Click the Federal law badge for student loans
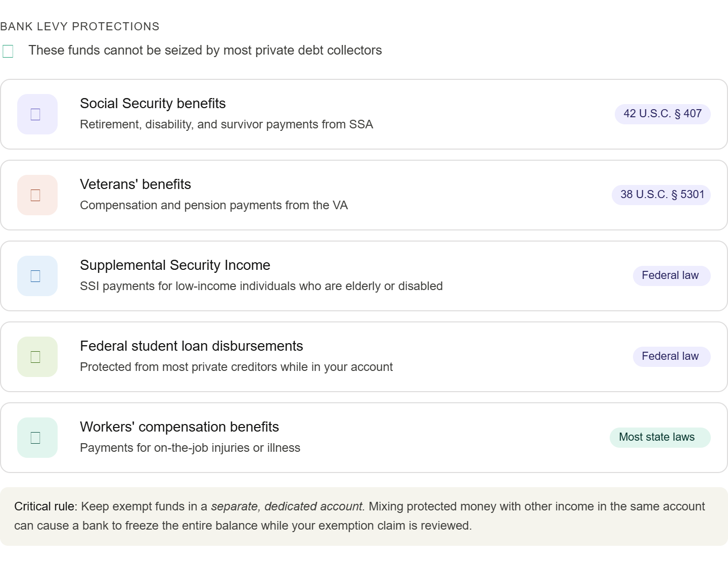The image size is (728, 566). 672,356
